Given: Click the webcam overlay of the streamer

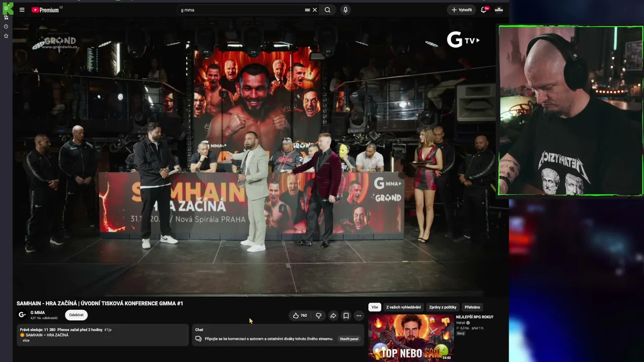Looking at the screenshot, I should coord(571,111).
